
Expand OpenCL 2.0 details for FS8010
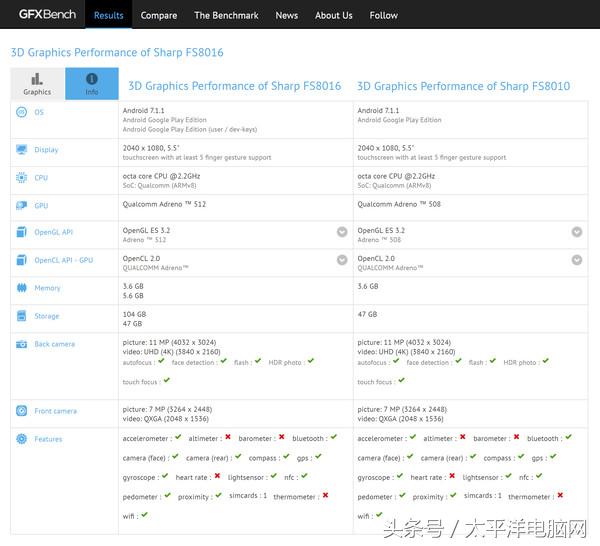[x=577, y=260]
